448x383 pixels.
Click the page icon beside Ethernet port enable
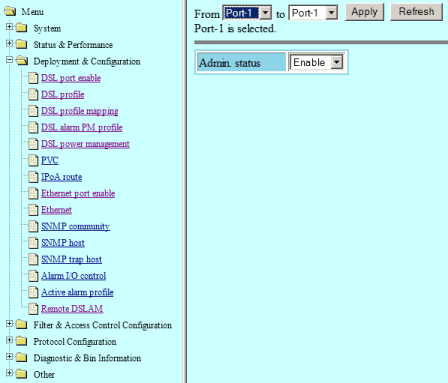coord(33,193)
